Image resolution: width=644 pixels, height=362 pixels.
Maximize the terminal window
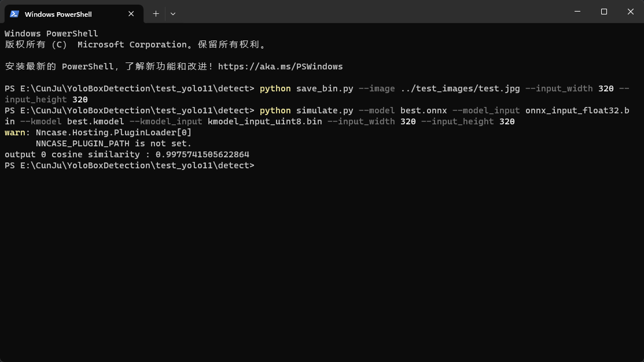[603, 12]
